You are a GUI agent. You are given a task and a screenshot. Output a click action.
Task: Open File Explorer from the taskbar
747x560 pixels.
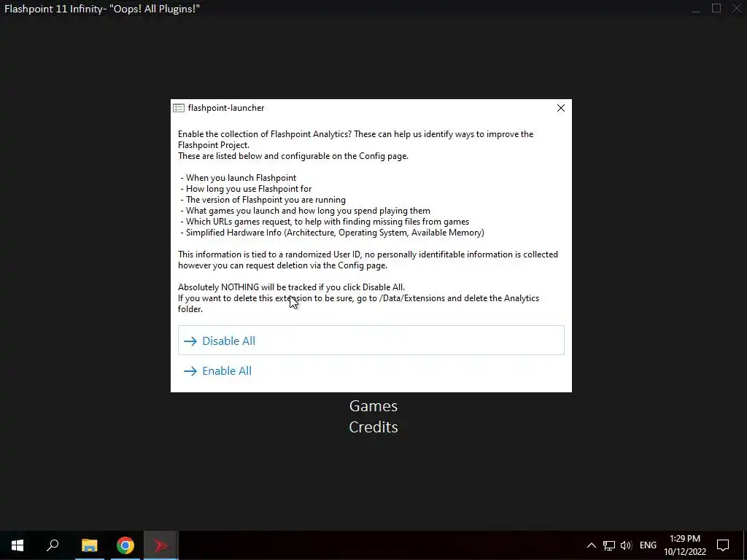coord(89,545)
